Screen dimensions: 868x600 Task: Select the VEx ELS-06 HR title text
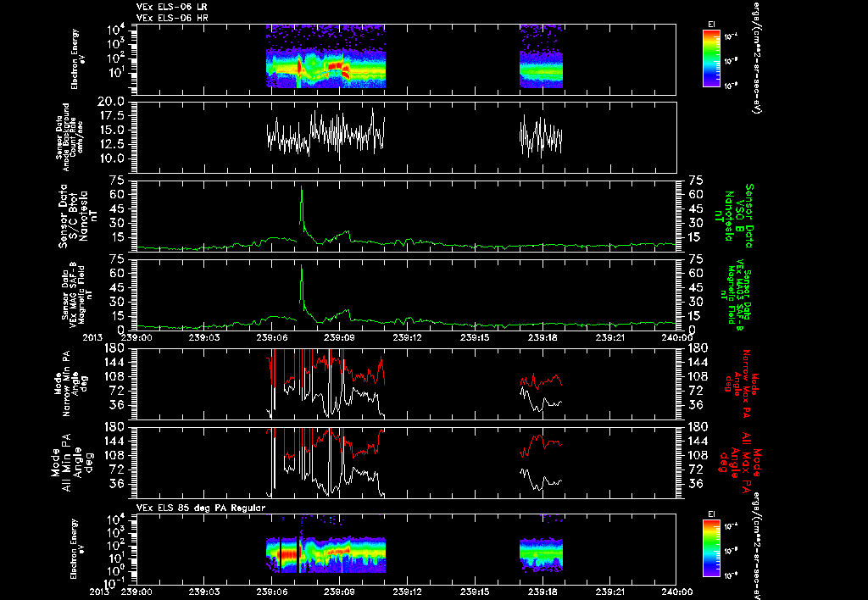172,19
